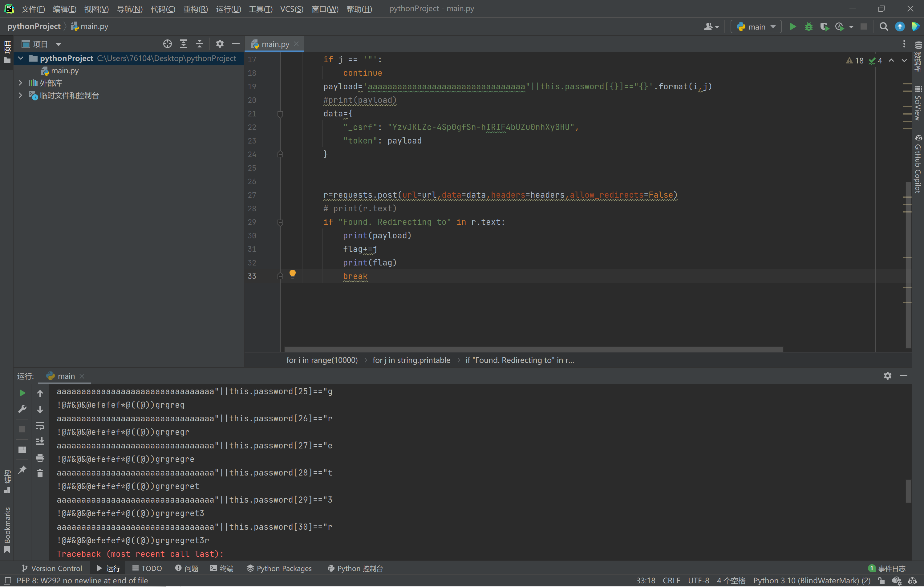The height and width of the screenshot is (587, 924).
Task: Collapse the if block fold marker on line 29
Action: (x=280, y=223)
